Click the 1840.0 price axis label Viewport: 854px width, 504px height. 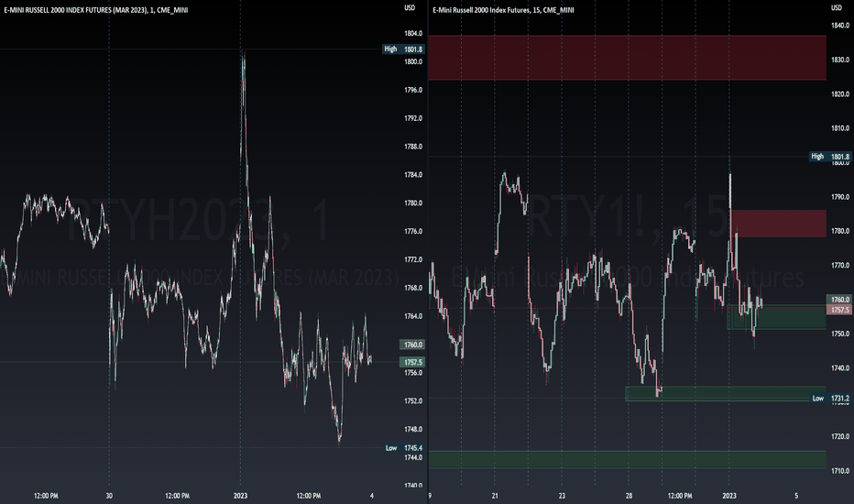840,26
